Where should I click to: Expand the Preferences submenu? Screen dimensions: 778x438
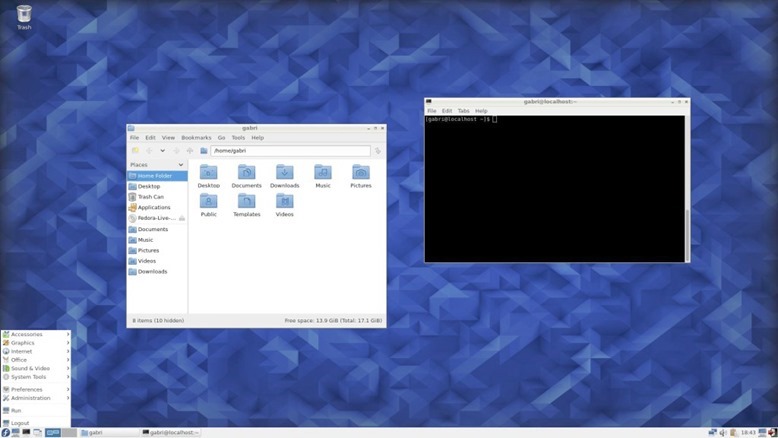(x=36, y=389)
